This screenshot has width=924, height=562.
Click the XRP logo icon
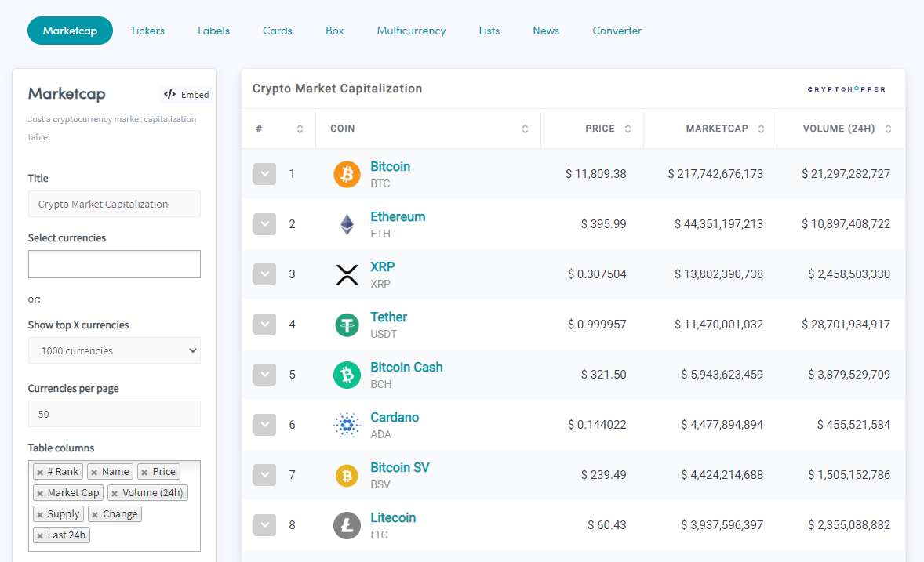347,274
